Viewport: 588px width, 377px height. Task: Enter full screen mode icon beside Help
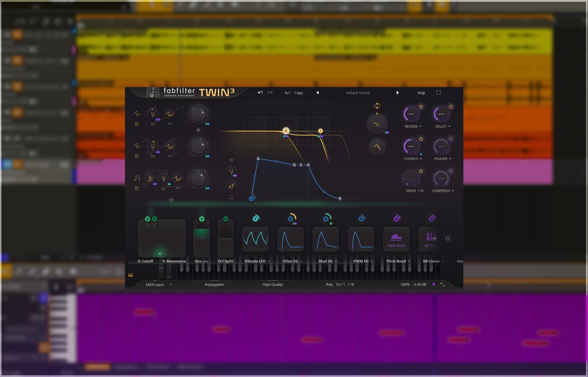pyautogui.click(x=439, y=93)
